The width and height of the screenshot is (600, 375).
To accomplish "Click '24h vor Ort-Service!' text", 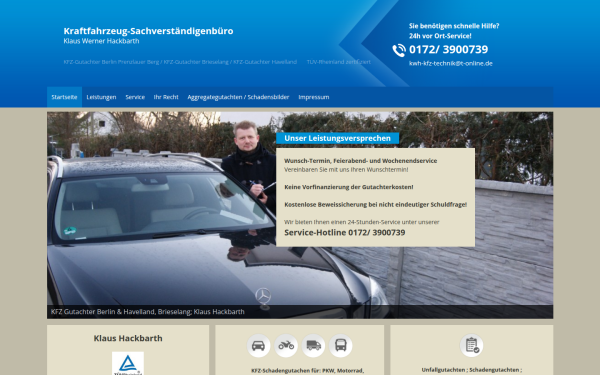I will (x=440, y=36).
